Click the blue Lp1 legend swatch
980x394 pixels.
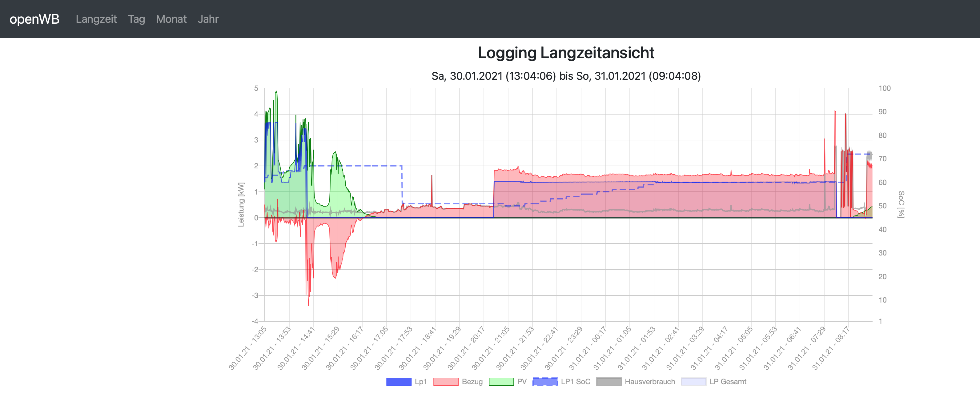[x=399, y=381]
